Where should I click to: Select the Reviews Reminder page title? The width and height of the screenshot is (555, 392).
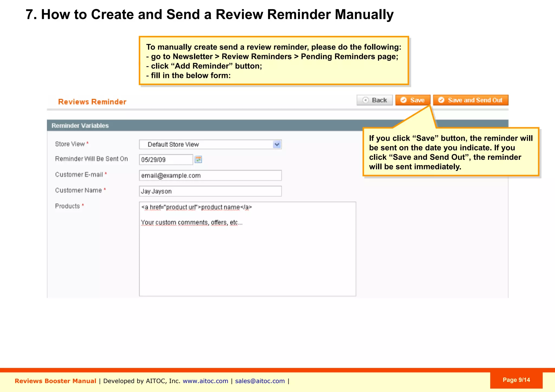[x=92, y=102]
